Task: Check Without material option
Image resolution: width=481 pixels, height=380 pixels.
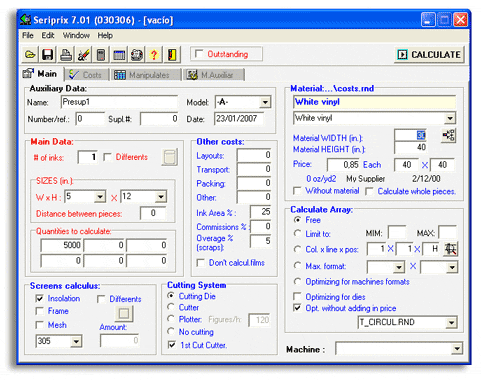Action: point(297,191)
